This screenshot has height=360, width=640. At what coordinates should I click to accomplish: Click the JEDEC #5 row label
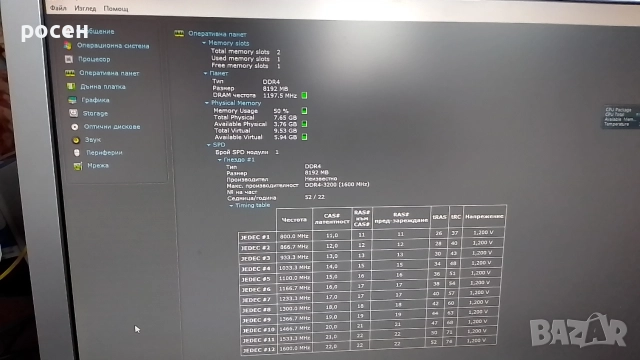[x=256, y=280]
